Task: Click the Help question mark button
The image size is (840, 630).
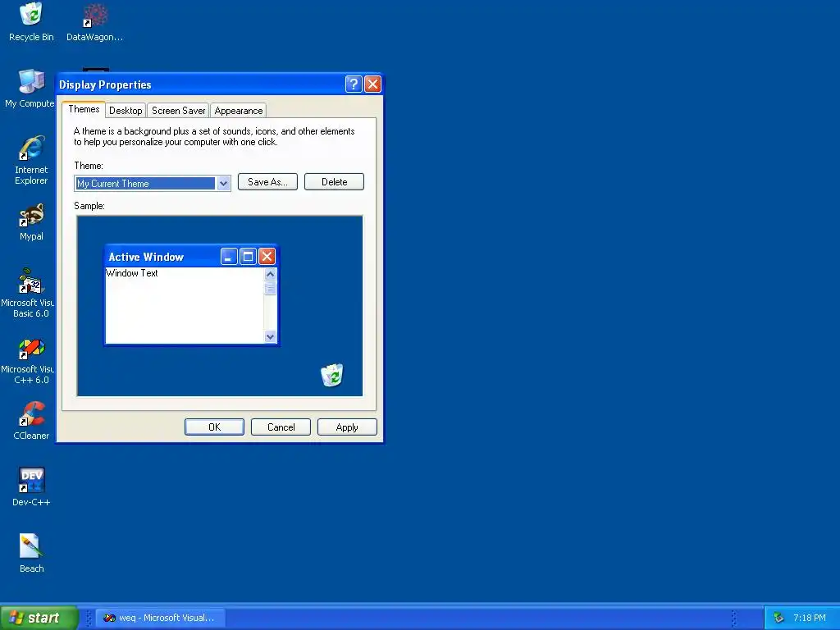Action: 354,84
